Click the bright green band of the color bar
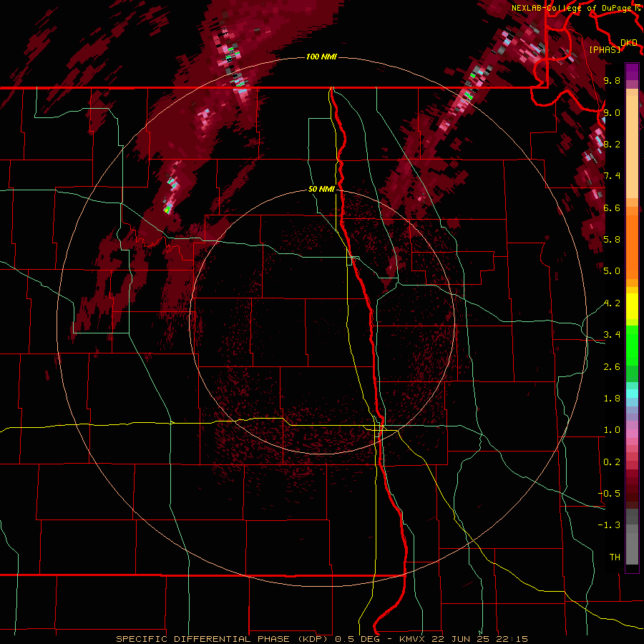Screen dimensions: 644x644 click(632, 345)
